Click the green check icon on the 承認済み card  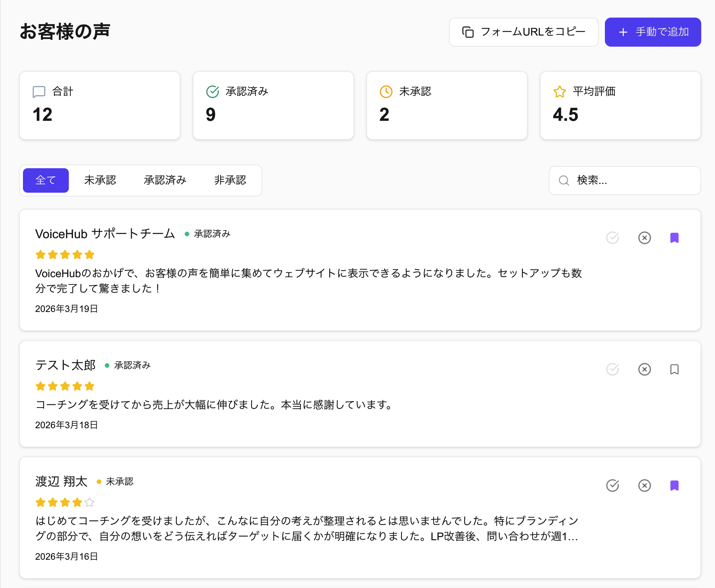tap(212, 91)
